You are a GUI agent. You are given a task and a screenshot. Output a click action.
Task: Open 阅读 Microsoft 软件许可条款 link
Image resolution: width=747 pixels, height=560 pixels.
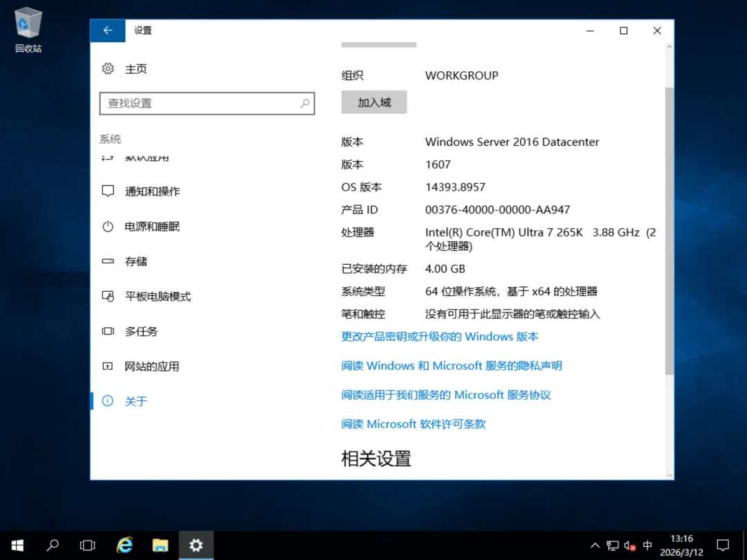[414, 424]
